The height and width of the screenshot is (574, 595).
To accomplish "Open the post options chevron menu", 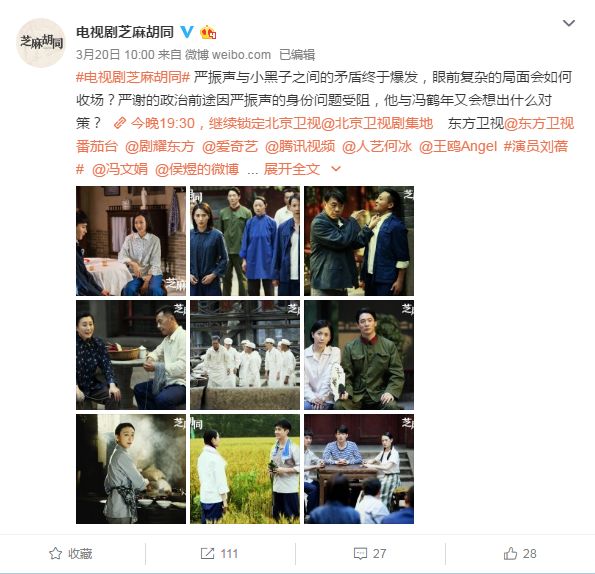I will click(x=568, y=23).
